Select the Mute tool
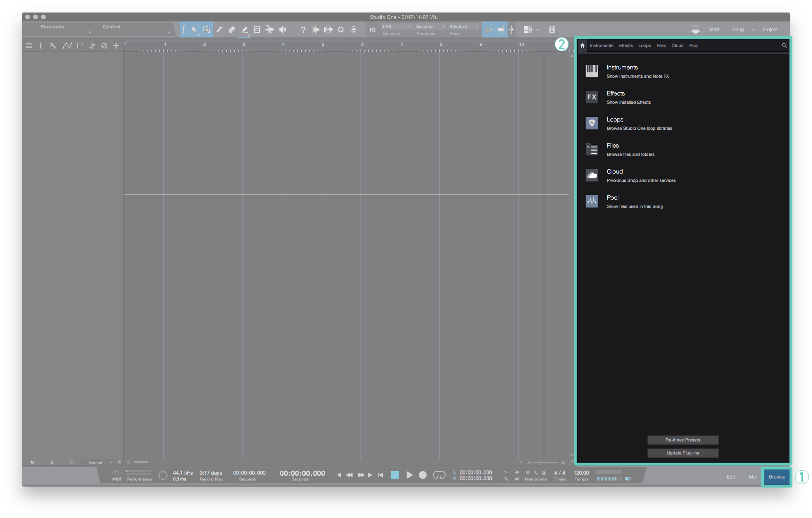This screenshot has width=812, height=518. point(257,30)
